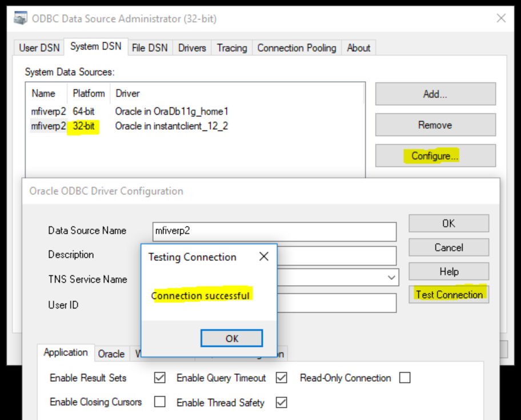Image resolution: width=521 pixels, height=420 pixels.
Task: Switch to the Tracing tab
Action: pos(231,48)
